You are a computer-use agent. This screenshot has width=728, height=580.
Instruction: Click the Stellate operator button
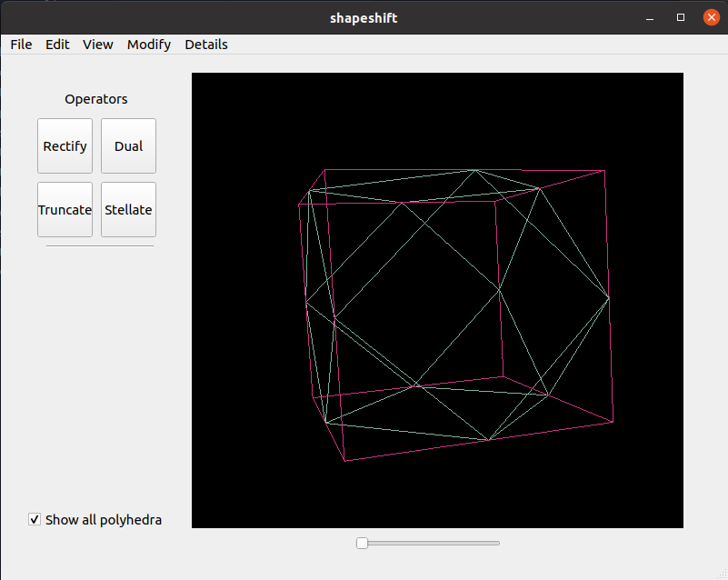pos(128,210)
